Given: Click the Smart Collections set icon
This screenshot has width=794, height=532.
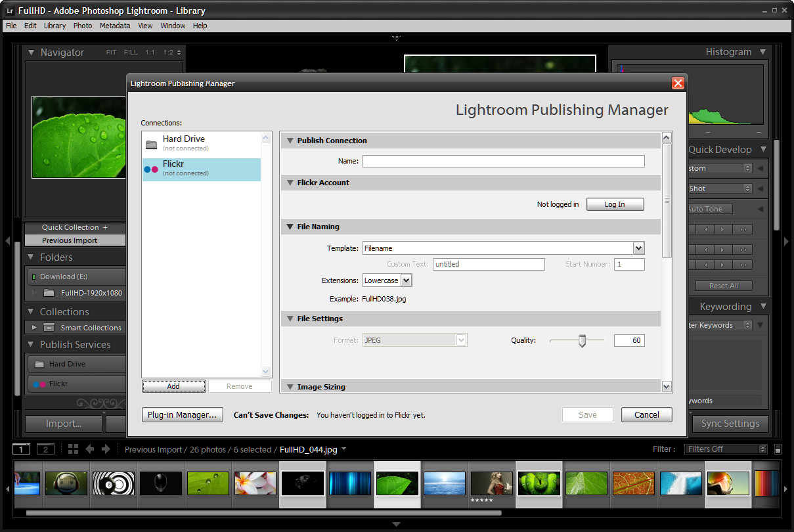Looking at the screenshot, I should coord(49,327).
